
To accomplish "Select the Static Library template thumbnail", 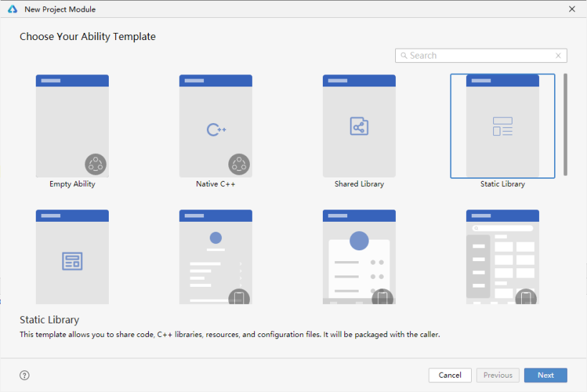I will (x=503, y=126).
